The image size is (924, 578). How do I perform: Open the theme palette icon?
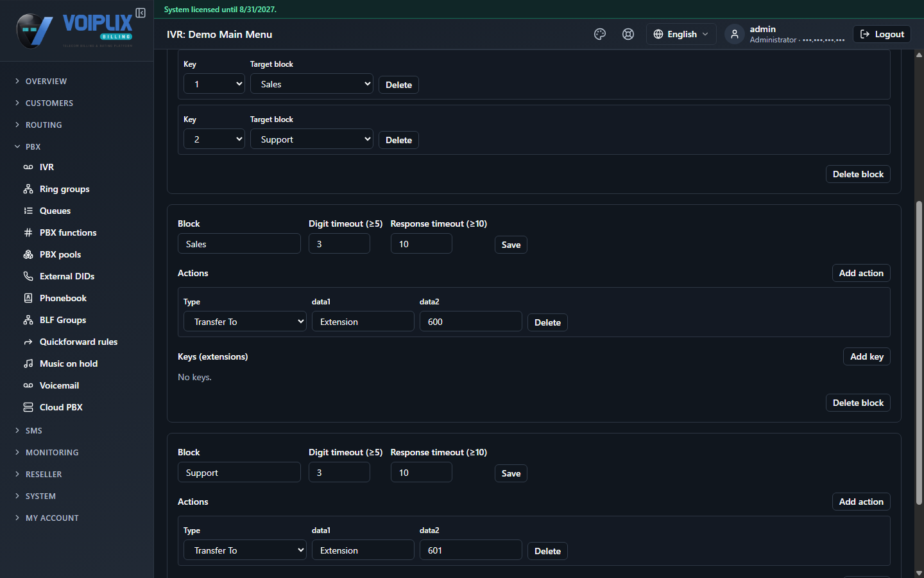pyautogui.click(x=600, y=34)
